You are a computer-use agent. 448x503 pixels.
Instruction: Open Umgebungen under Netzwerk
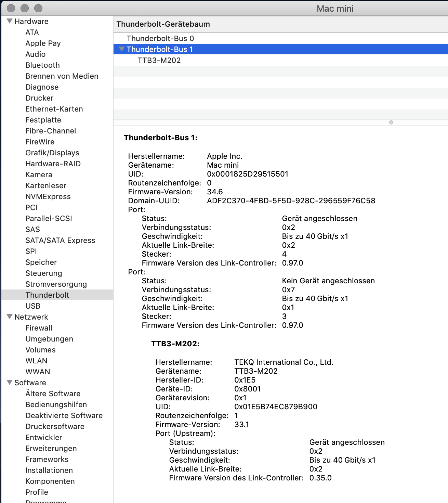click(x=49, y=339)
